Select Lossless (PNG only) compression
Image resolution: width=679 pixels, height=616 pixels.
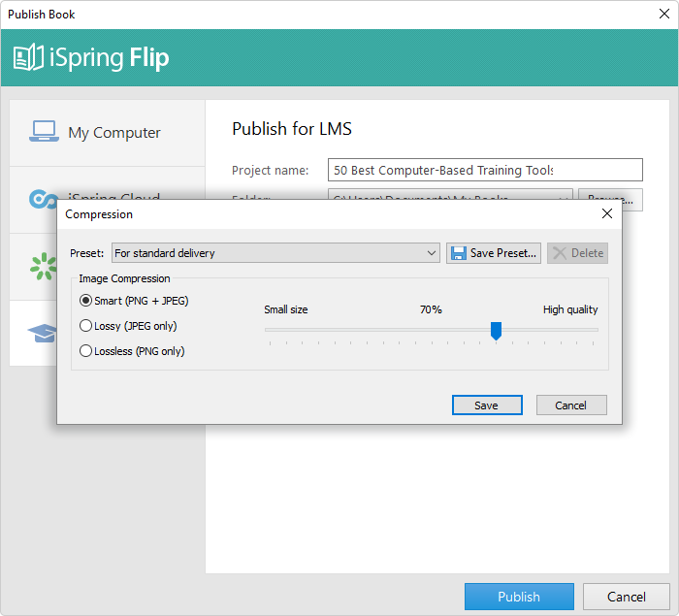(x=132, y=351)
